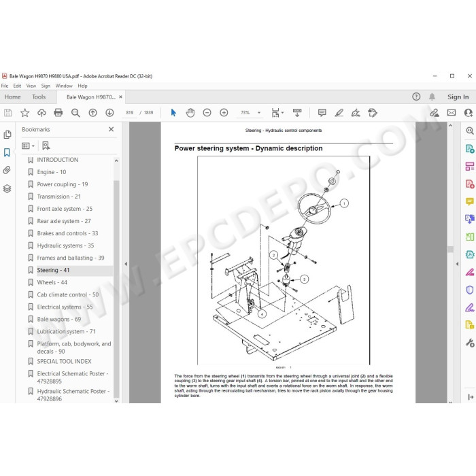Open the Bale wagons - 69 bookmark

[59, 319]
